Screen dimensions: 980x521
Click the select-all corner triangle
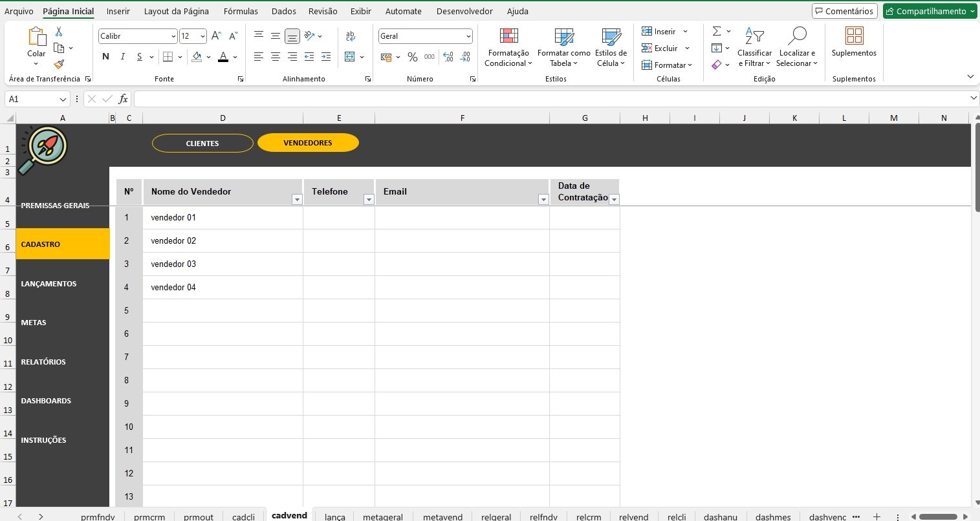[x=9, y=118]
